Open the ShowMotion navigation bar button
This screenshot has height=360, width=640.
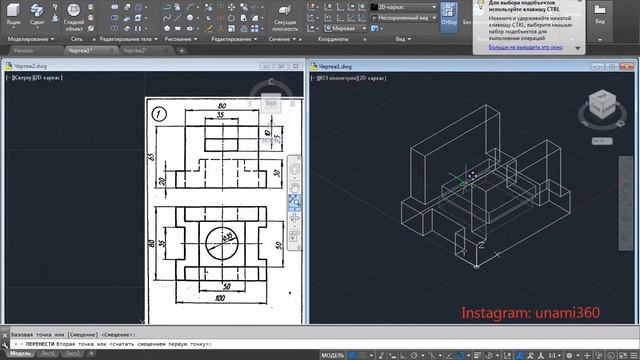click(x=294, y=236)
